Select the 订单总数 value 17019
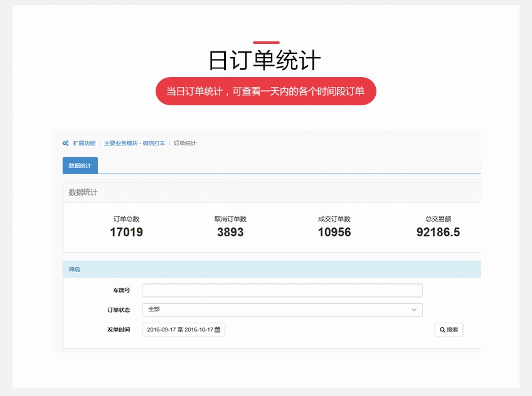Viewport: 532px width, 396px height. click(x=126, y=232)
